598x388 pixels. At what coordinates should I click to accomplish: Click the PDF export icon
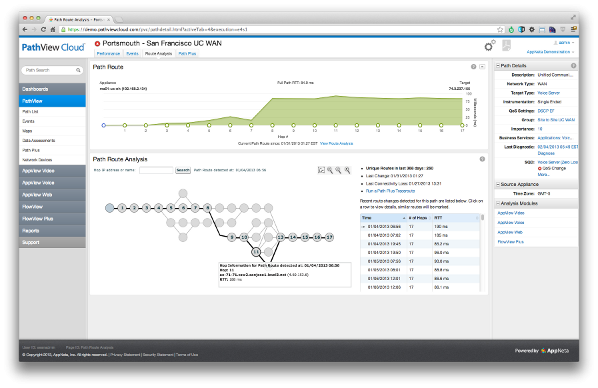click(506, 45)
